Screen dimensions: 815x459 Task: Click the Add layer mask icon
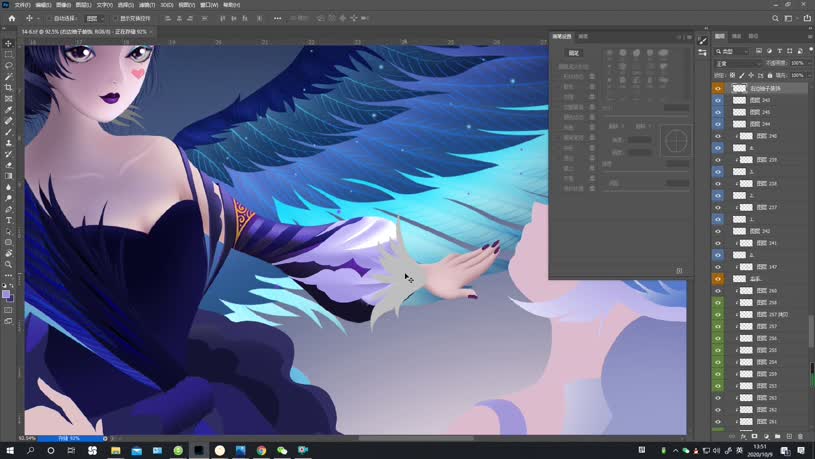tap(755, 437)
